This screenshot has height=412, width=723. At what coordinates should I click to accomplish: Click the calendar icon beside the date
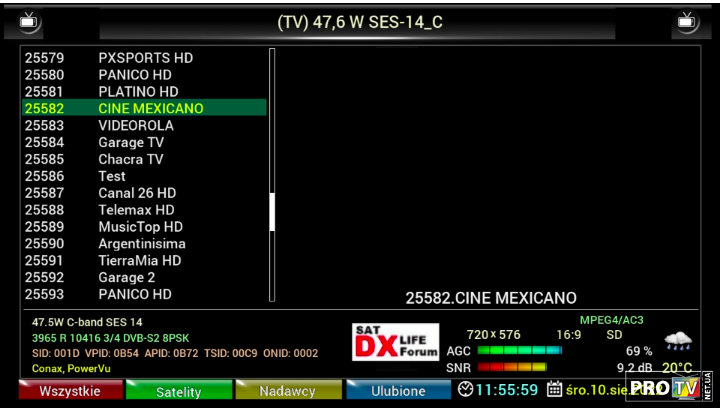click(x=554, y=390)
